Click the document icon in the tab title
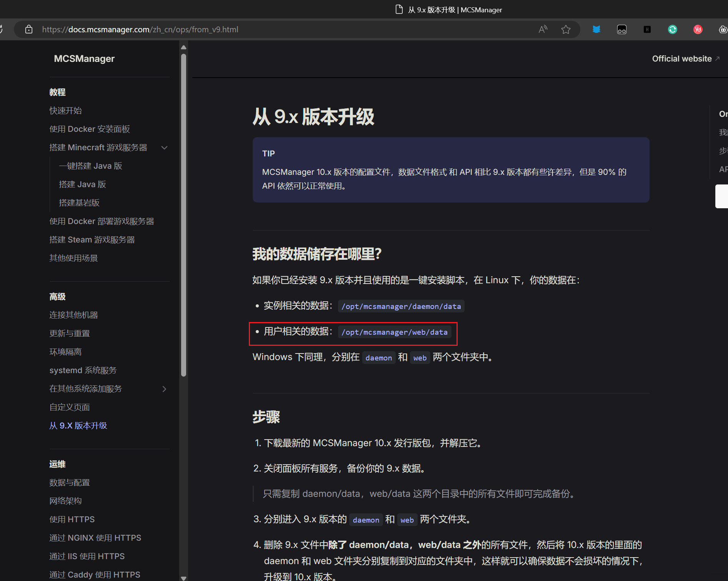Image resolution: width=728 pixels, height=581 pixels. [399, 10]
